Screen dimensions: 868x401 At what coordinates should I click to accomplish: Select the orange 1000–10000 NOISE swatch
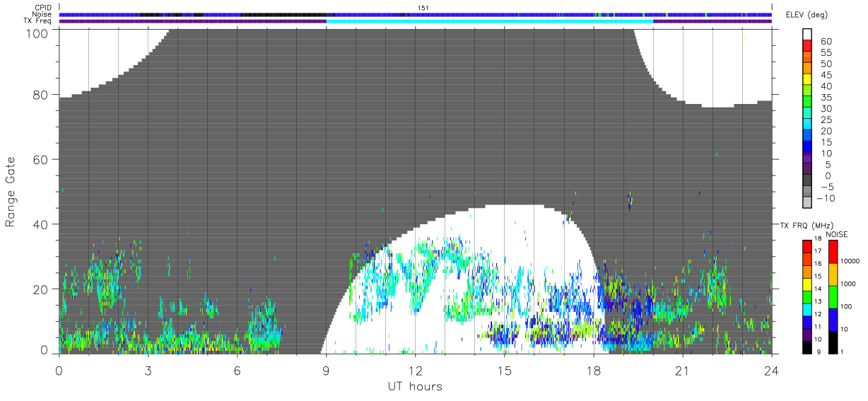(x=835, y=274)
